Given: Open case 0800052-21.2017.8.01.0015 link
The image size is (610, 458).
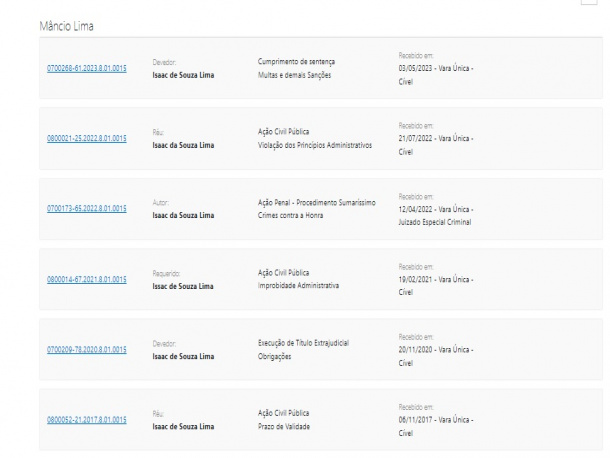Looking at the screenshot, I should 87,419.
